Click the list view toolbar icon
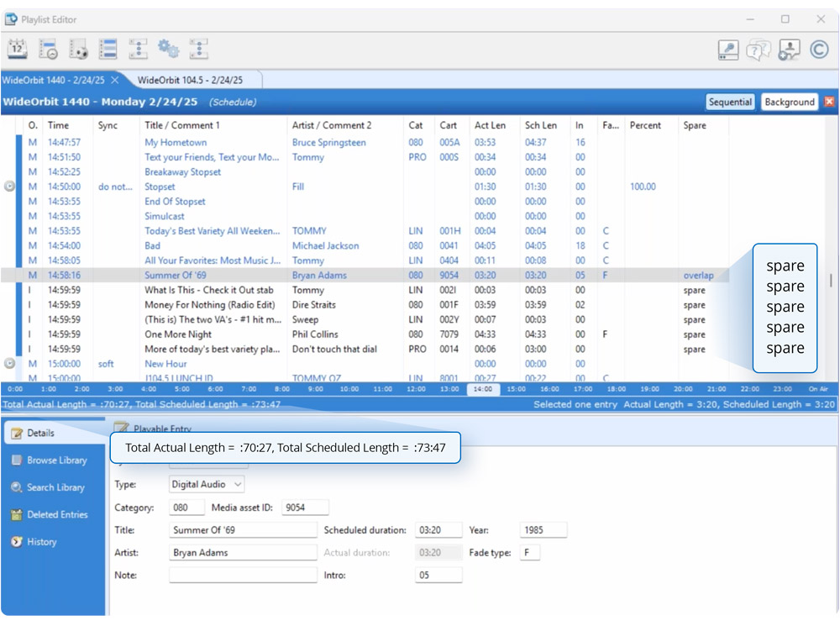Image resolution: width=840 pixels, height=626 pixels. click(x=108, y=50)
